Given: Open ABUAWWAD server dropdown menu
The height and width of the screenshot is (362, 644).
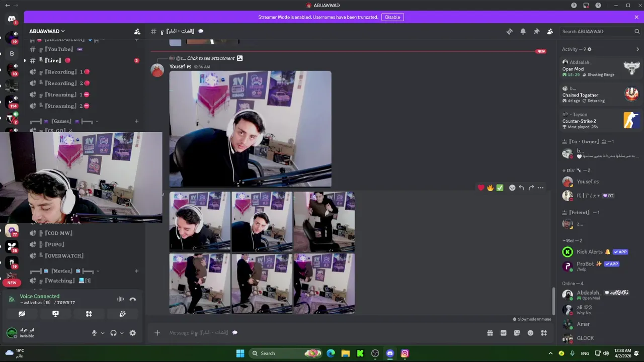Looking at the screenshot, I should pyautogui.click(x=47, y=31).
